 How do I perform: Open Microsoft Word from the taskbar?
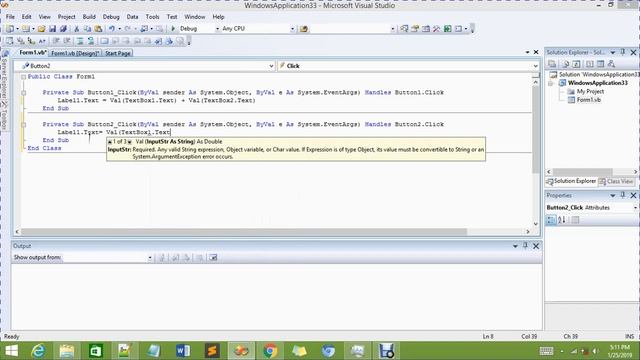coord(183,351)
